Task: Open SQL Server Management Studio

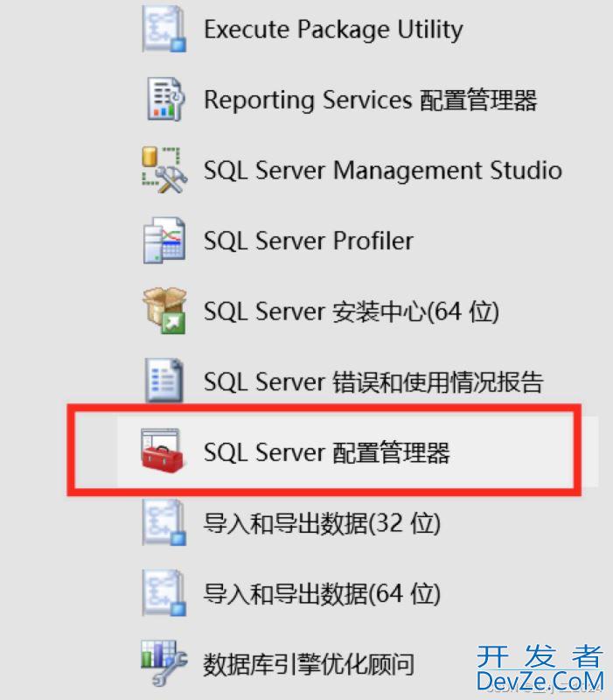Action: click(x=382, y=170)
